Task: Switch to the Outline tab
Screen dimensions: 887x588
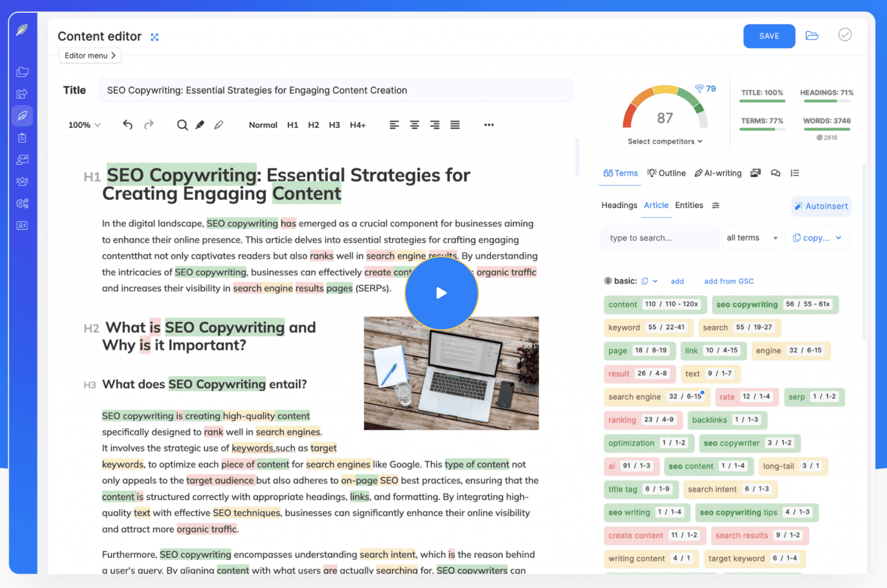Action: [x=666, y=173]
